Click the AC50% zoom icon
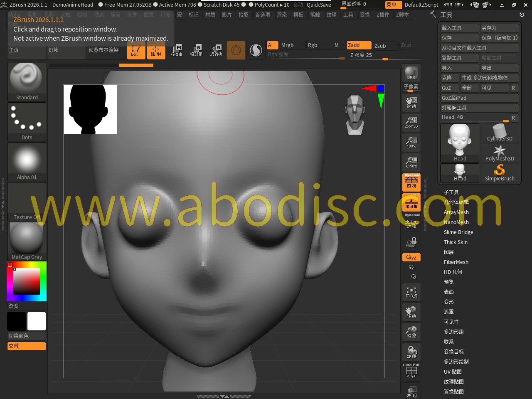Screen dimensions: 532x399 pos(411,162)
